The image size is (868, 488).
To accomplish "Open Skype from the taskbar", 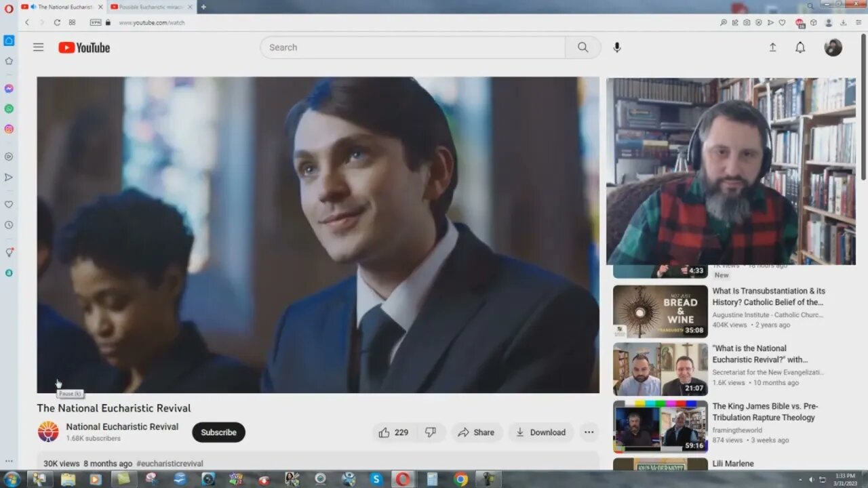I will pos(376,479).
